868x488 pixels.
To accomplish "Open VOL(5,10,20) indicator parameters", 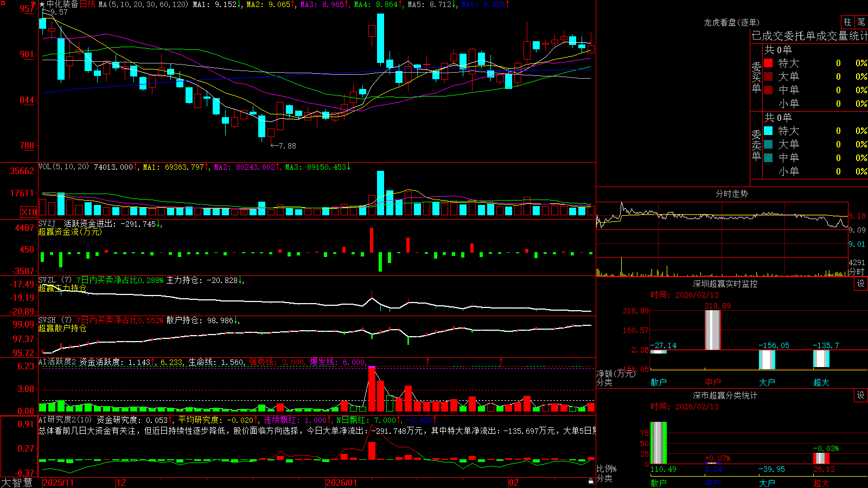I will pos(63,166).
